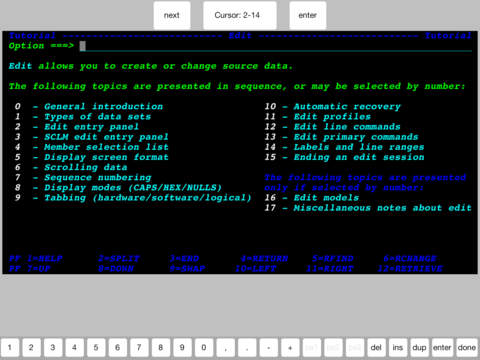
Task: Select topic 4 Member selection list
Action: tap(92, 147)
